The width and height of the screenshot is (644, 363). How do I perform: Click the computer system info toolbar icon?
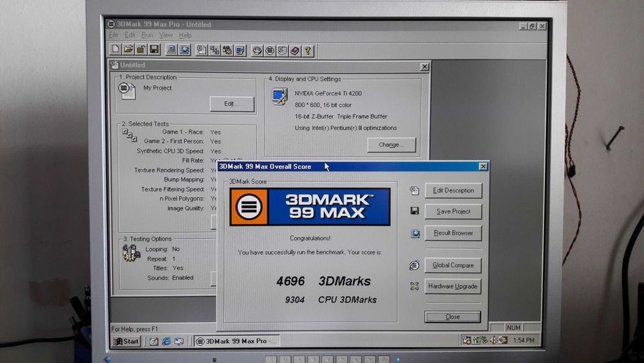point(171,50)
